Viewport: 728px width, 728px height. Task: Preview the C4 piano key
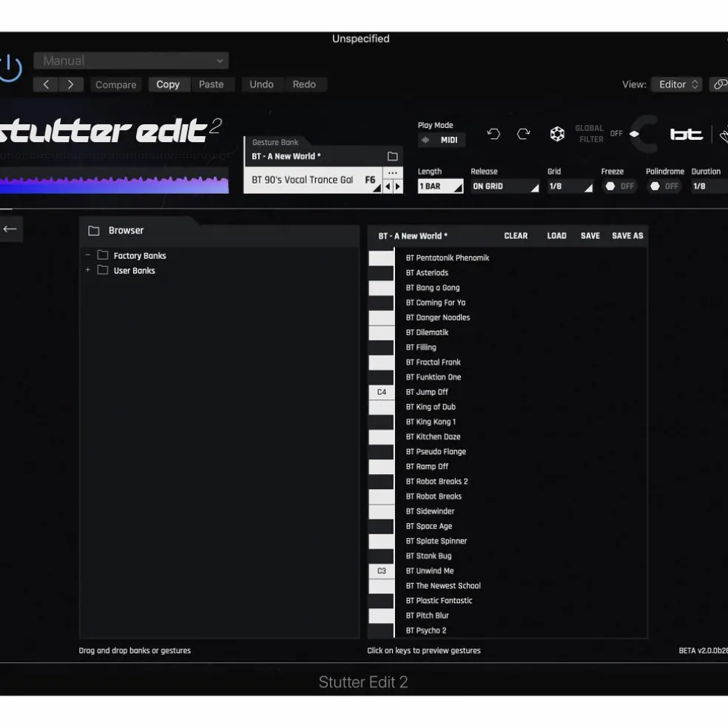(x=382, y=392)
